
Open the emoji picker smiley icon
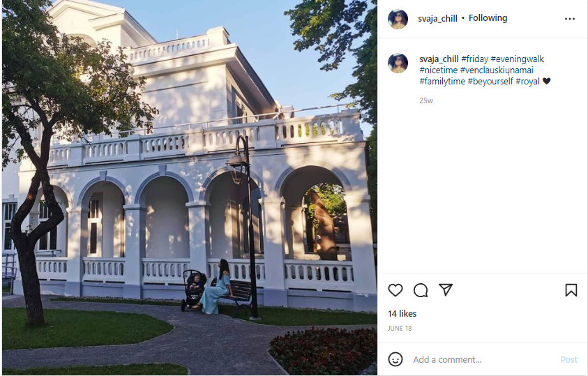pyautogui.click(x=395, y=359)
